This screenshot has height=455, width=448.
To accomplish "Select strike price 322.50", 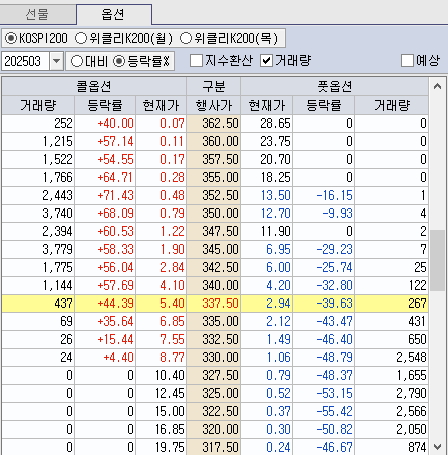I will click(214, 411).
